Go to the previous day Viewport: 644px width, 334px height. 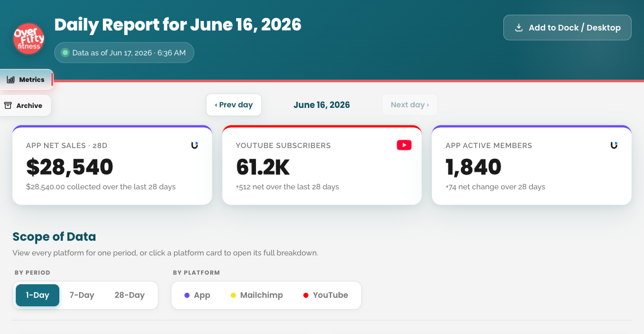[x=234, y=105]
